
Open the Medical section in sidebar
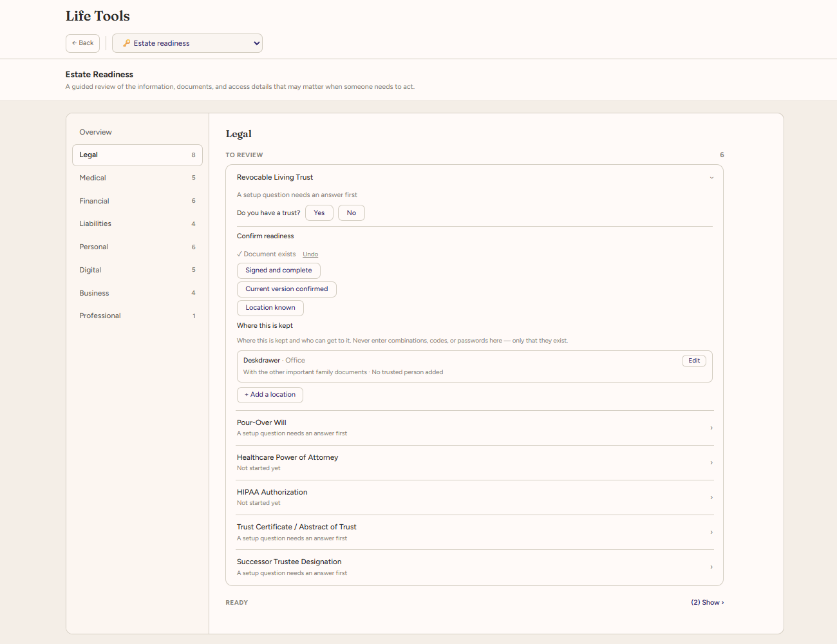[x=137, y=178]
